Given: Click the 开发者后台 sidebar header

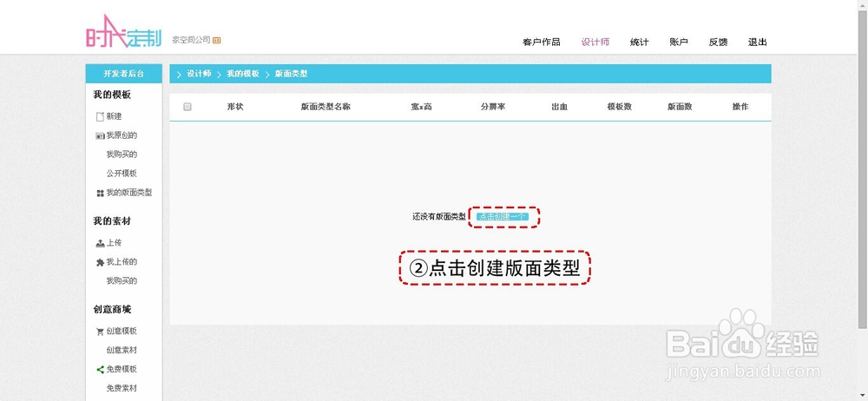Looking at the screenshot, I should click(124, 74).
